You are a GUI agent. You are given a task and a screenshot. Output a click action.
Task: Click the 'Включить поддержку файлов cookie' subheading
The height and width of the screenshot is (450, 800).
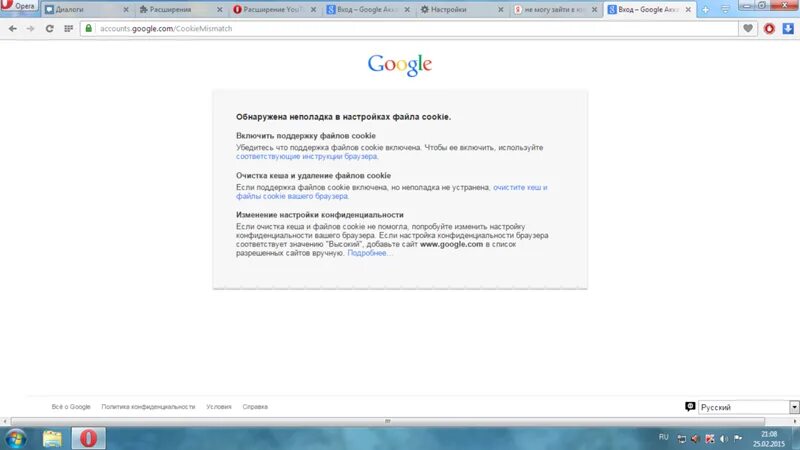tap(306, 136)
